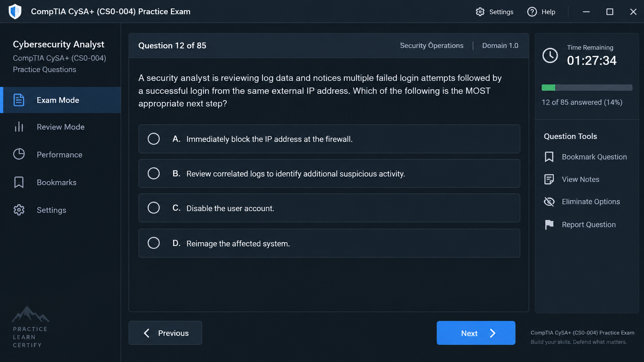The image size is (644, 362).
Task: Click the sidebar Bookmarks ribbon icon
Action: coord(19,182)
